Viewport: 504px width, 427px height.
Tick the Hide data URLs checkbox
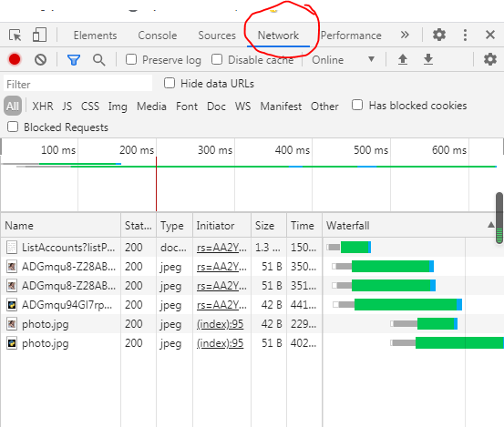pyautogui.click(x=170, y=83)
